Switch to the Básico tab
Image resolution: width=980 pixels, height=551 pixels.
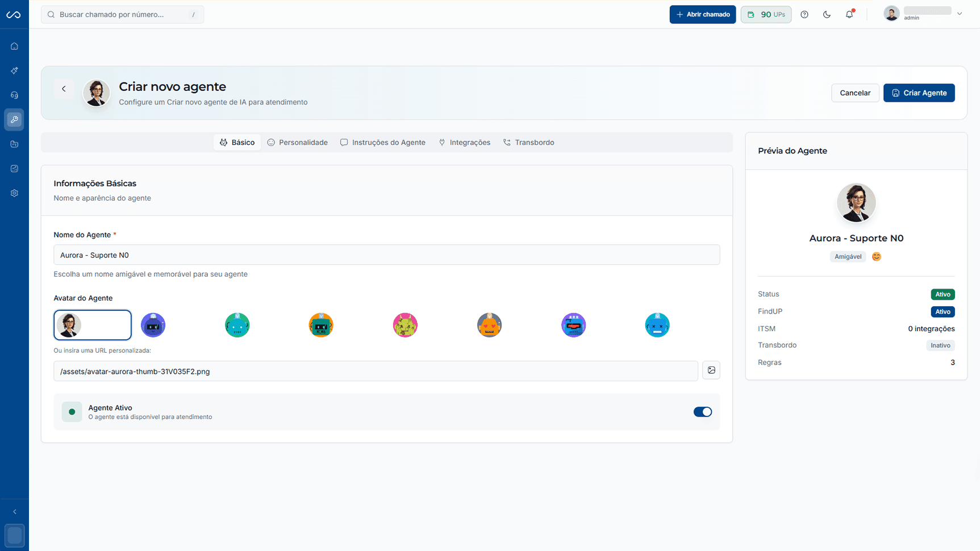(237, 143)
